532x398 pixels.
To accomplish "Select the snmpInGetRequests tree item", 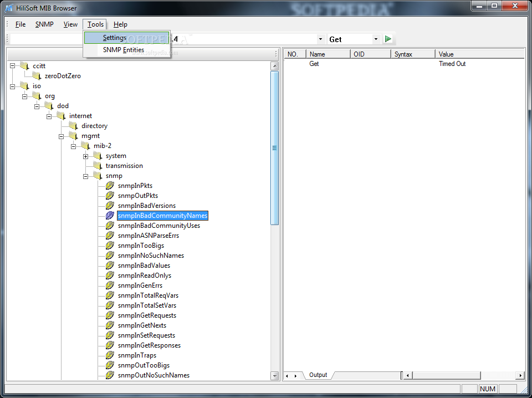I will click(147, 315).
